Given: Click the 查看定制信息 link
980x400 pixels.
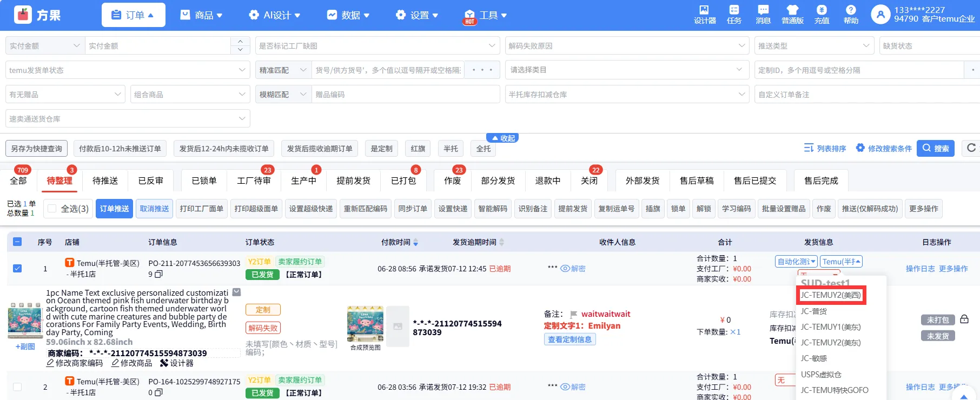Looking at the screenshot, I should (x=570, y=339).
